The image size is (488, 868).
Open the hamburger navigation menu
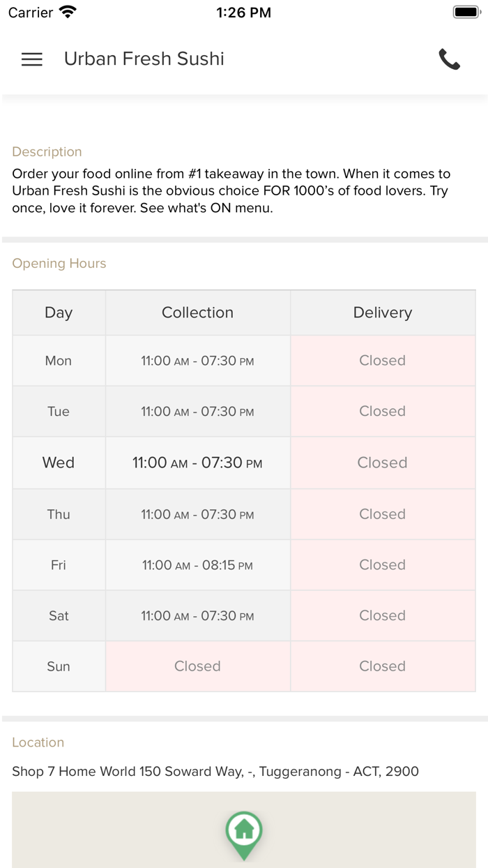point(32,59)
